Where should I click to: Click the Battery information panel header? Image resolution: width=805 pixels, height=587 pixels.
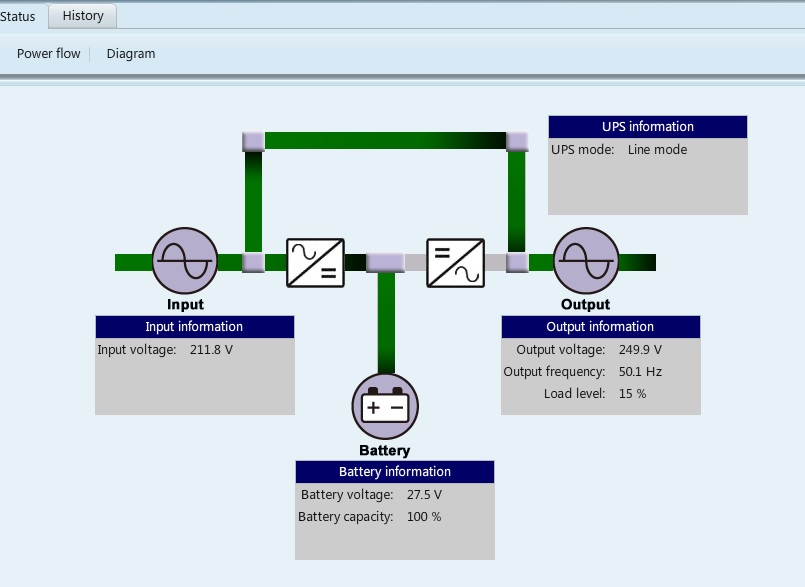[394, 472]
